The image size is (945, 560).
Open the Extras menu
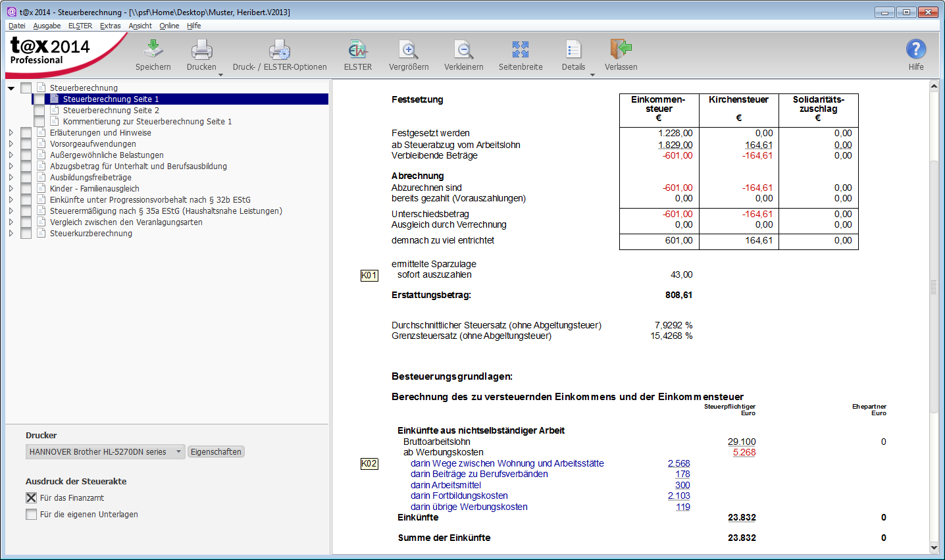[110, 26]
